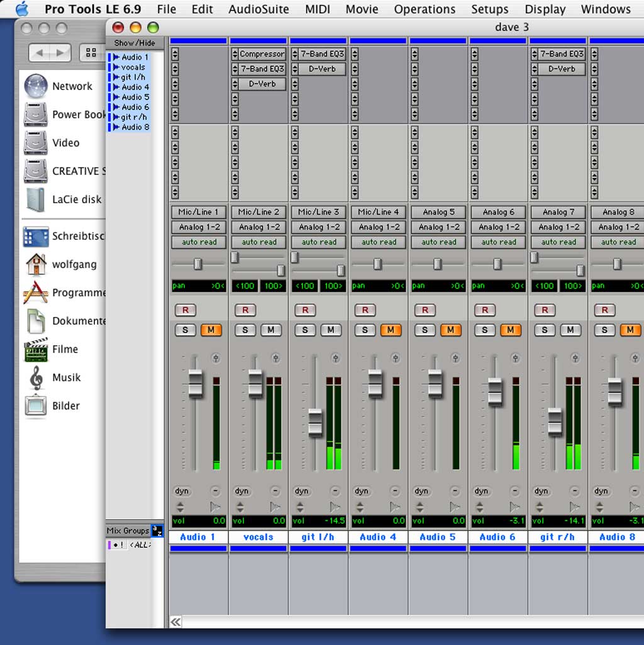644x645 pixels.
Task: Open the Operations menu
Action: tap(425, 9)
